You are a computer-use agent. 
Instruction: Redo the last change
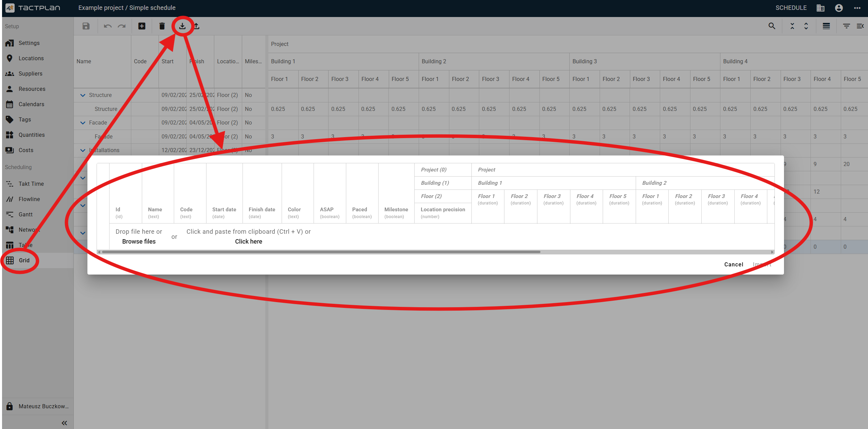(122, 26)
